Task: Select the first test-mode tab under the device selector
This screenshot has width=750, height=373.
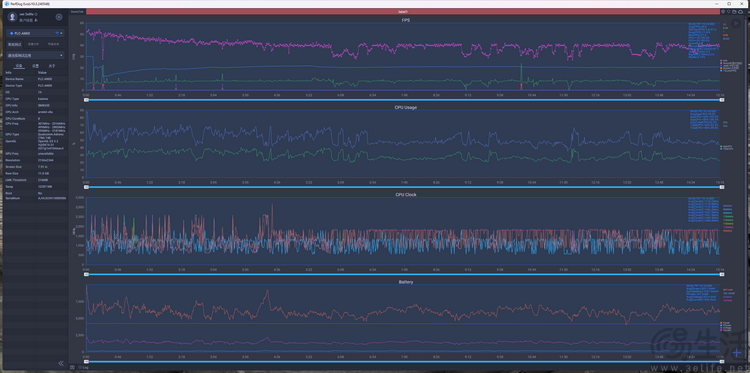Action: [15, 44]
